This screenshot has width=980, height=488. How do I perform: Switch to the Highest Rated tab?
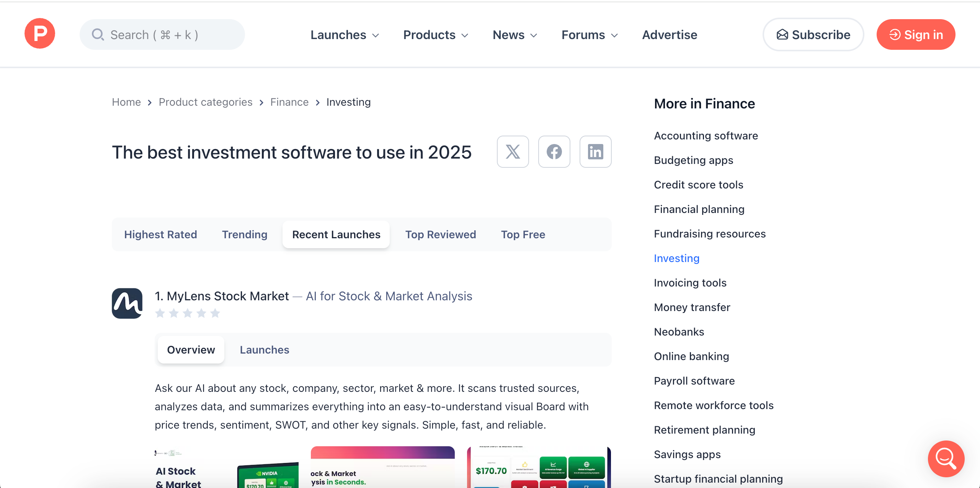click(160, 234)
